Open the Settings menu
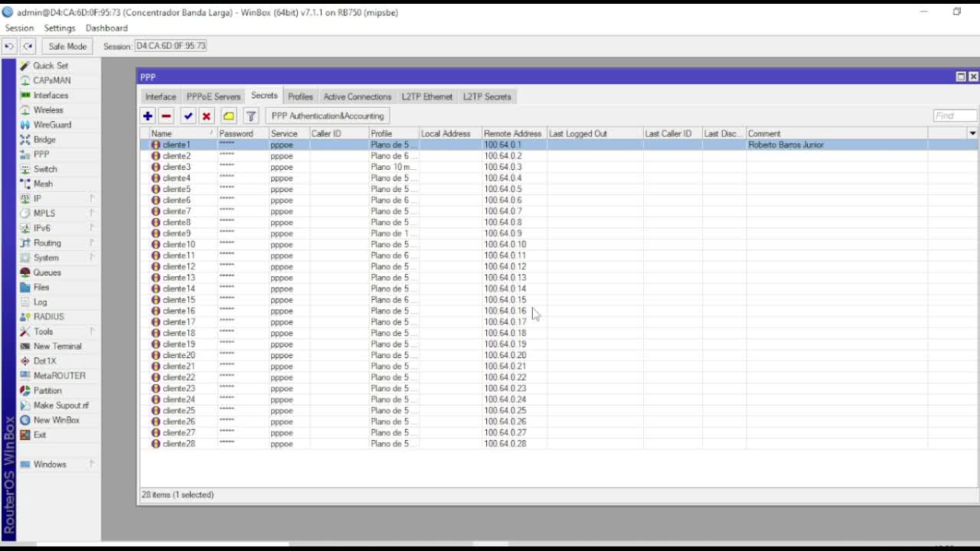The height and width of the screenshot is (551, 980). [60, 28]
